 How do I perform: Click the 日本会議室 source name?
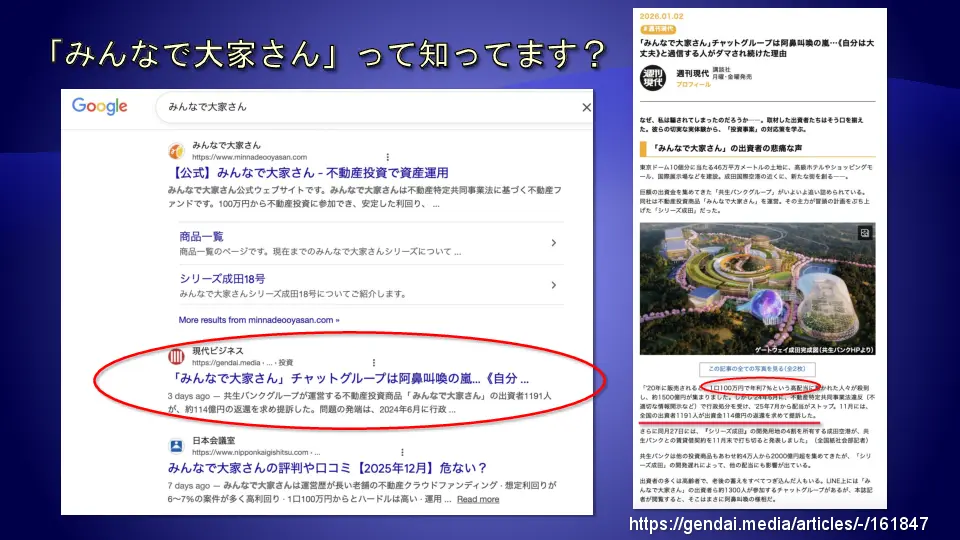click(214, 441)
